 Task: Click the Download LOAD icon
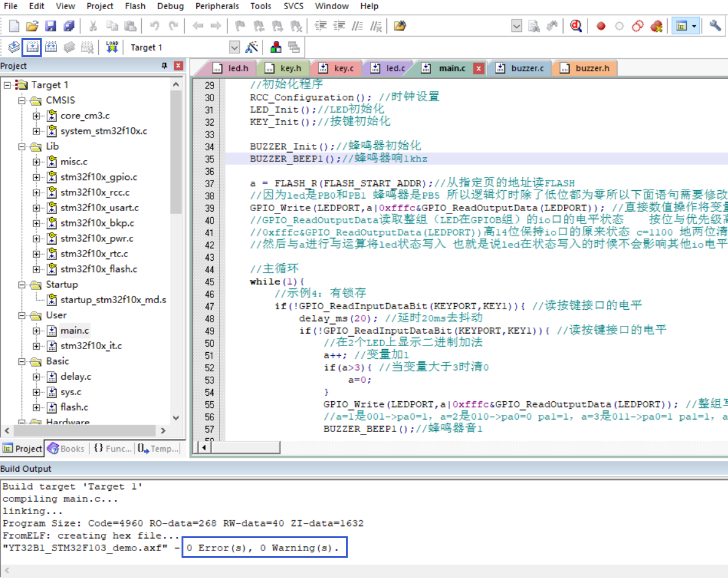[x=112, y=47]
